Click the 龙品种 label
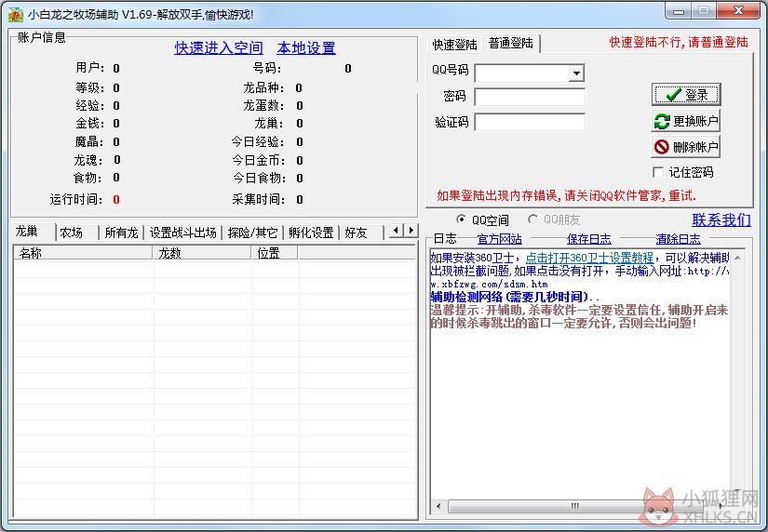 263,87
